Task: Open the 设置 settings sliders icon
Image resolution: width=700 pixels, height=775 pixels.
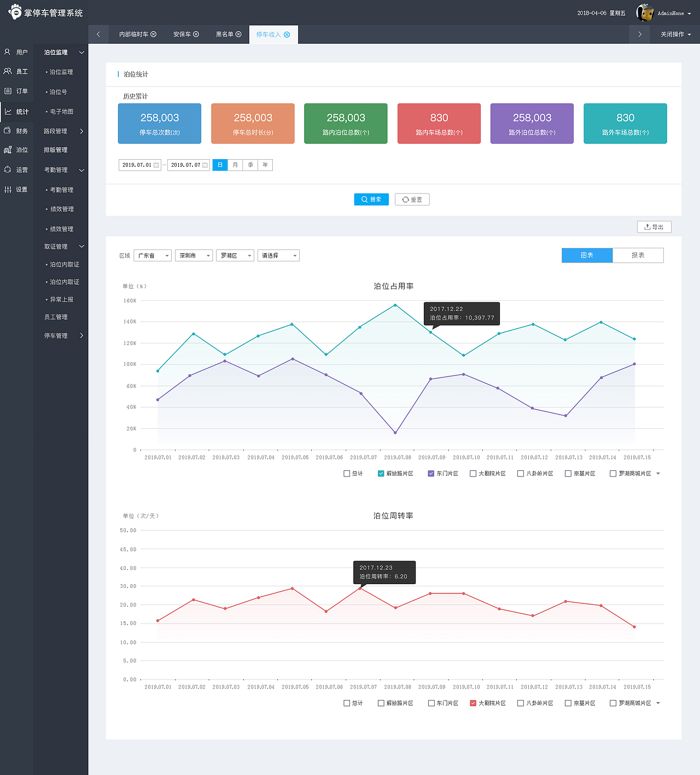Action: (x=8, y=189)
